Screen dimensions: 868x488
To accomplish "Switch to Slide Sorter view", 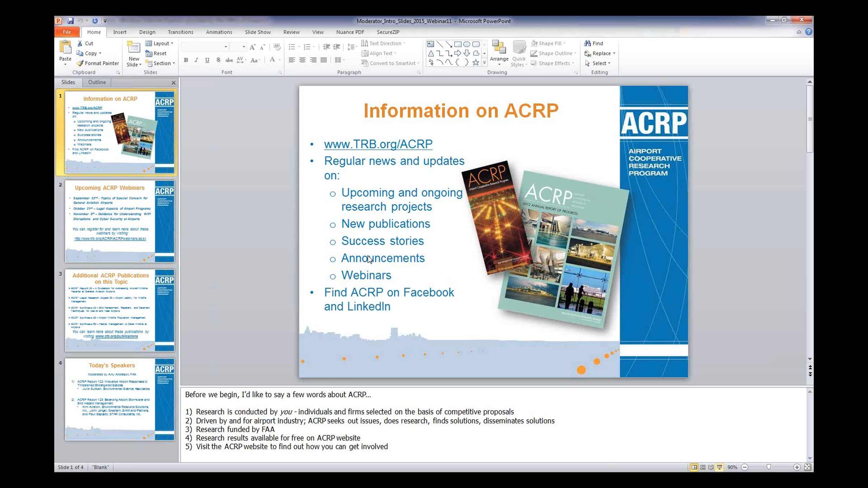I will (703, 467).
